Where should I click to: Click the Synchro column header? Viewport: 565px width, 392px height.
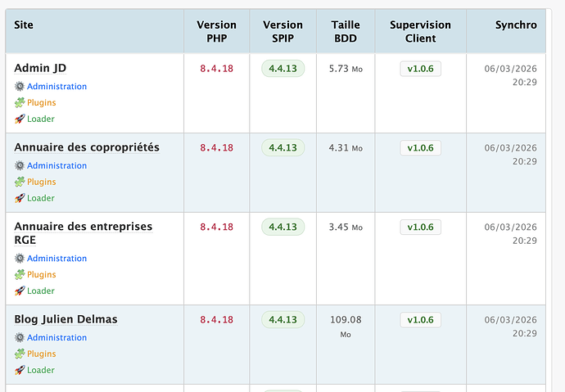click(516, 25)
